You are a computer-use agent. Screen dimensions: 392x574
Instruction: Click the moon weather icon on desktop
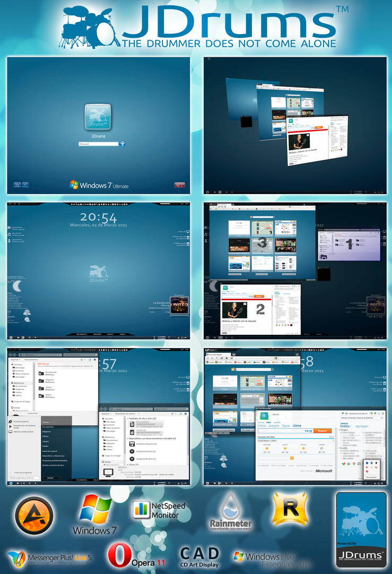tap(17, 285)
